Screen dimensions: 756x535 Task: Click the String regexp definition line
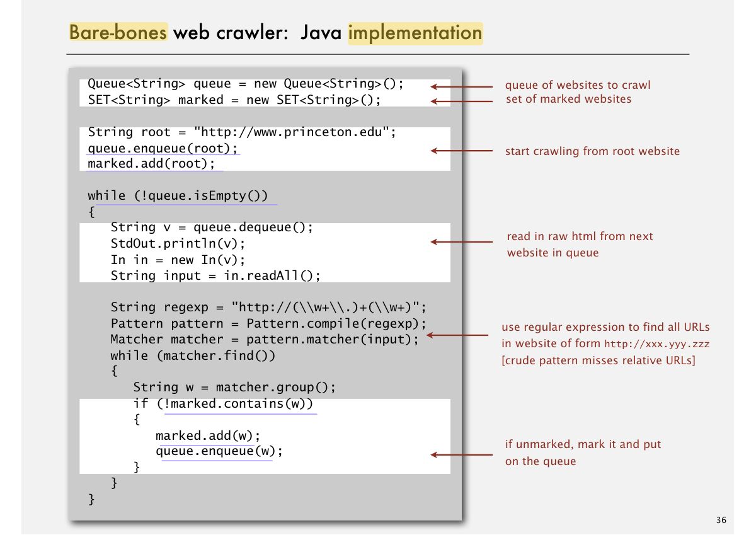pos(269,308)
